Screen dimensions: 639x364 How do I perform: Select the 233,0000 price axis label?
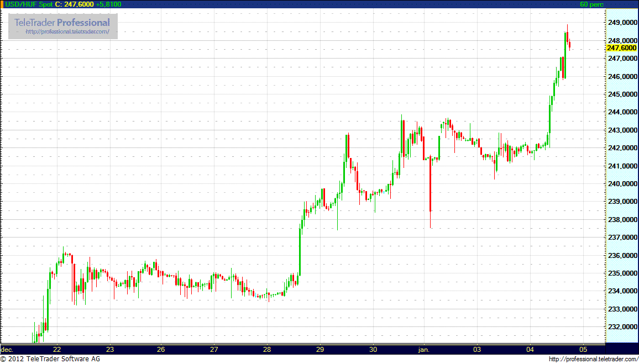coord(623,309)
